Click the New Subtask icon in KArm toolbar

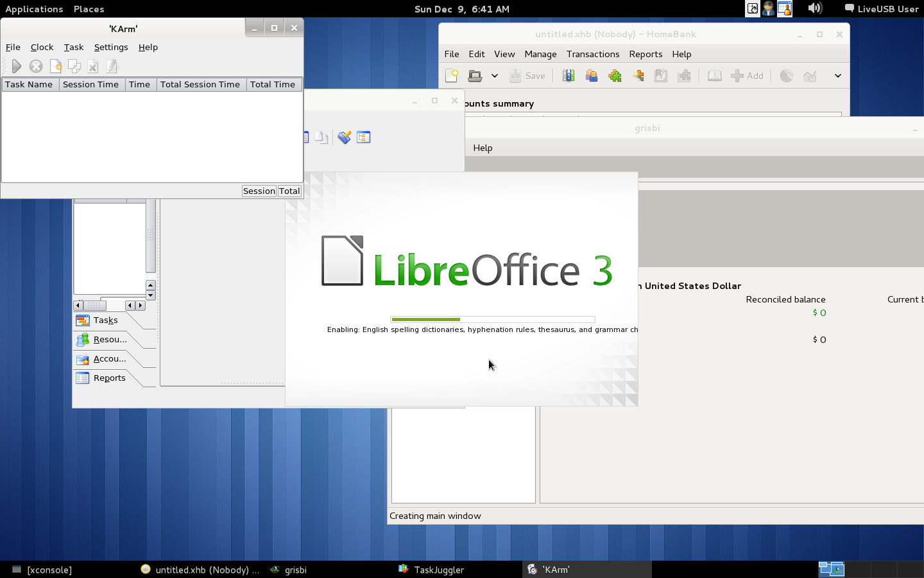[x=74, y=66]
